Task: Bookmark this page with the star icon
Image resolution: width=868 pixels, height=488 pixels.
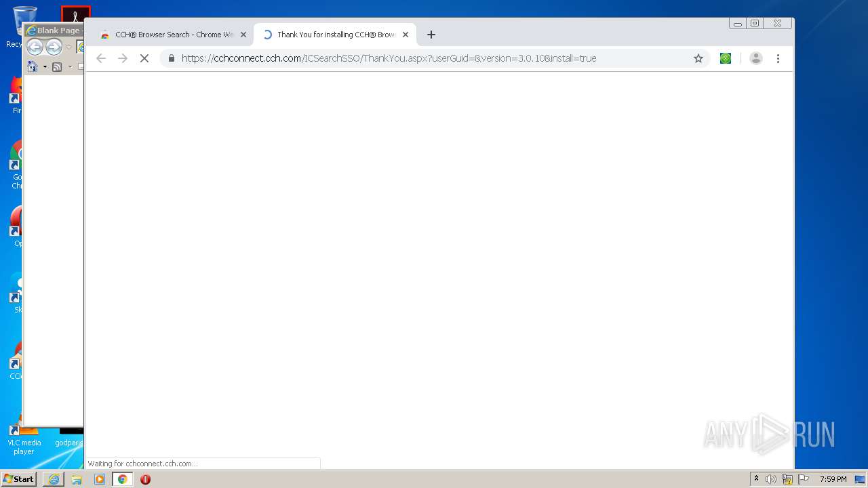Action: [x=698, y=58]
